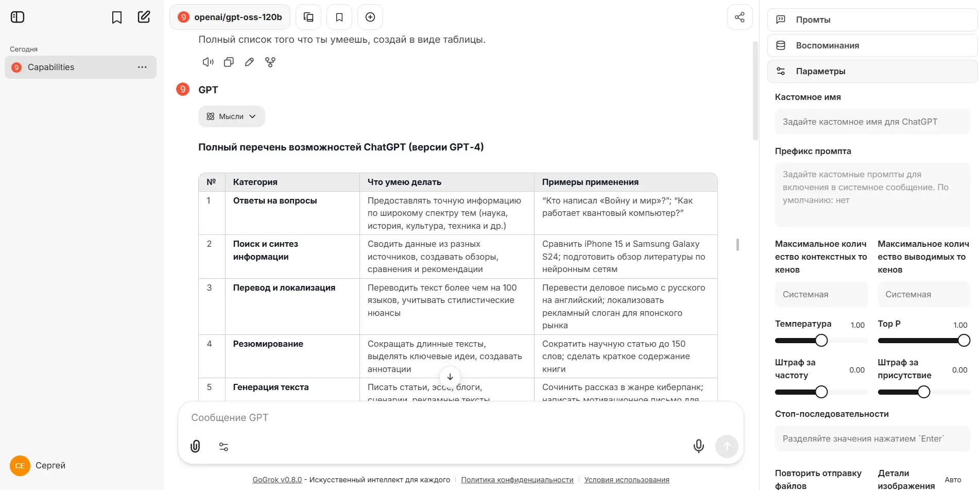Edit the user message with the pencil icon
The height and width of the screenshot is (490, 980).
click(249, 62)
